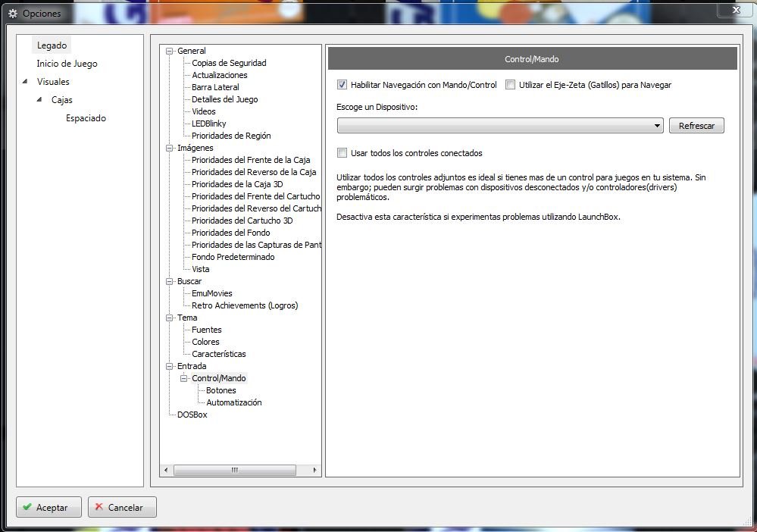Collapse the Imágenes tree node
The image size is (757, 532).
point(169,148)
